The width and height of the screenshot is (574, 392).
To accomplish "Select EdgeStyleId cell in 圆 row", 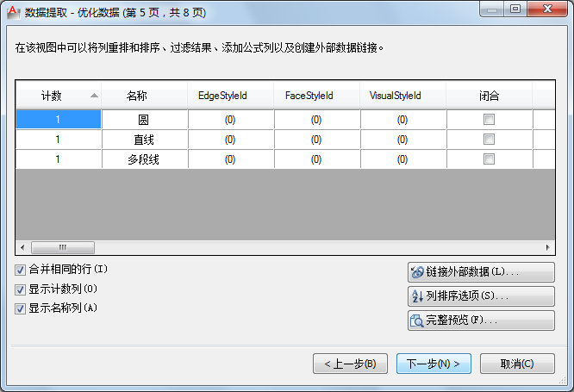I will 231,119.
